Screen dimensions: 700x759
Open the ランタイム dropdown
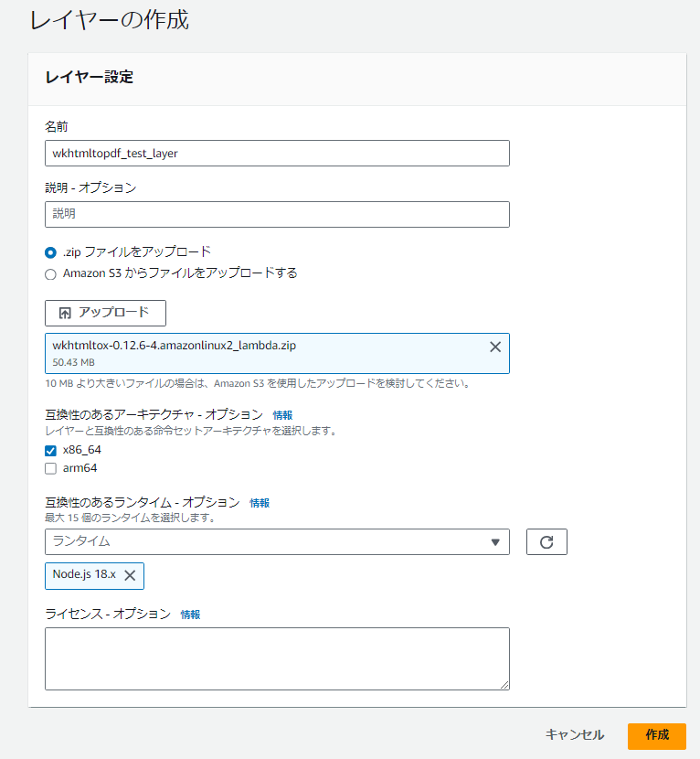click(274, 541)
